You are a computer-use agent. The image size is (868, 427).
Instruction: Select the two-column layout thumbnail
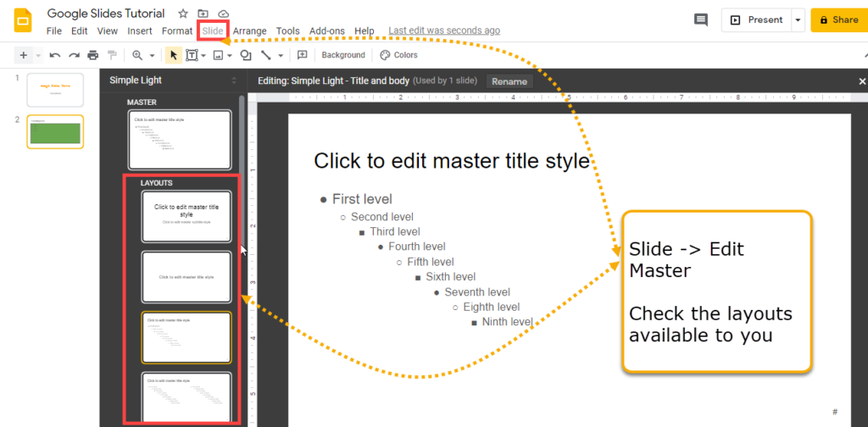pos(186,397)
